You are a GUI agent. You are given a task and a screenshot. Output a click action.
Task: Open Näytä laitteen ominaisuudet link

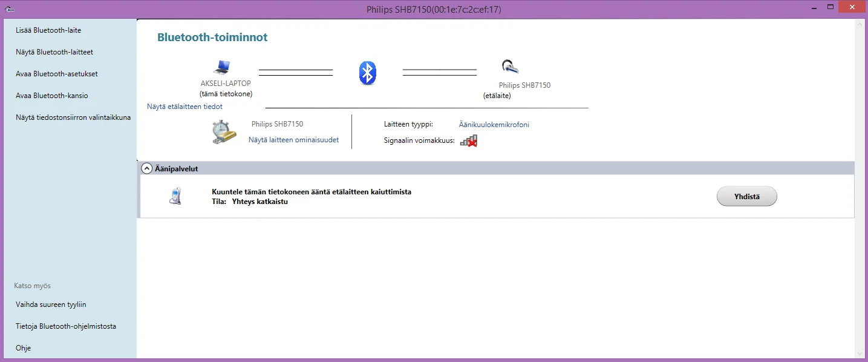[293, 140]
